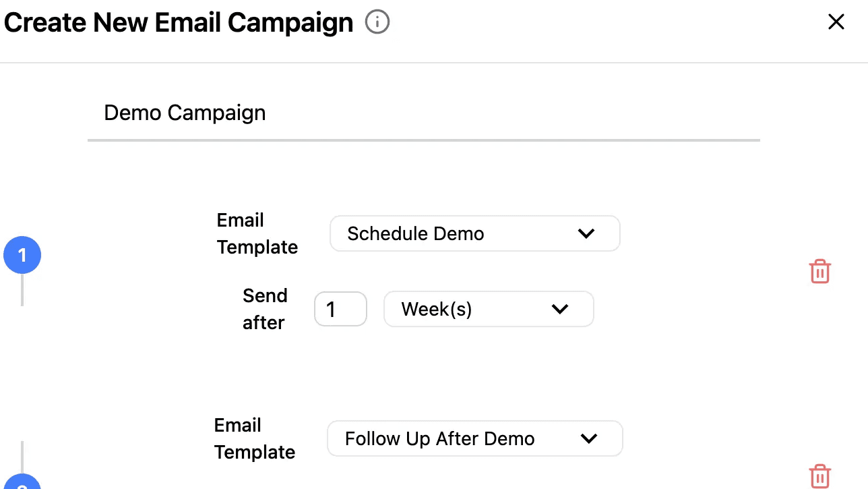Select the partially visible second step marker
Image resolution: width=868 pixels, height=489 pixels.
click(22, 482)
